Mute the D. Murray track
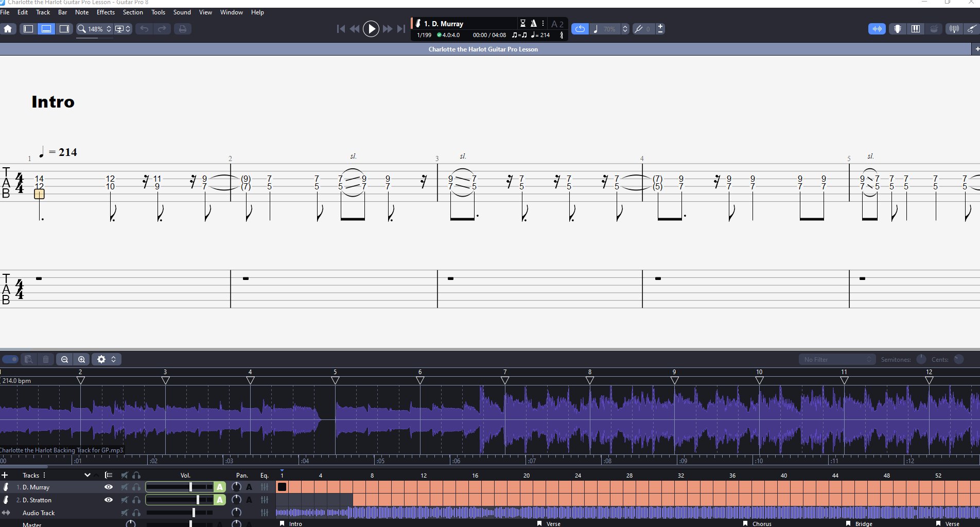 tap(125, 487)
